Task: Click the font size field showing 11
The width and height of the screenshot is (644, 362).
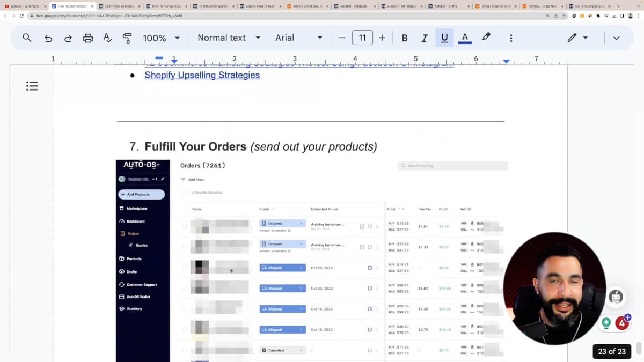Action: tap(362, 38)
